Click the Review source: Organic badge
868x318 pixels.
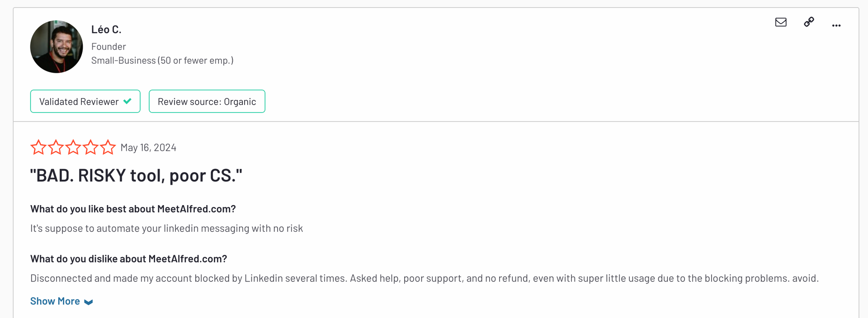(x=207, y=101)
